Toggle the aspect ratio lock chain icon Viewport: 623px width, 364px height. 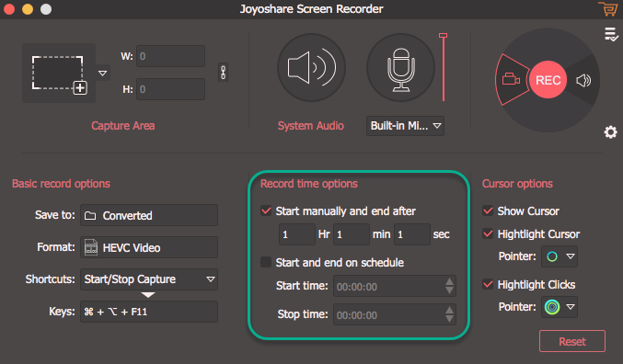(224, 73)
